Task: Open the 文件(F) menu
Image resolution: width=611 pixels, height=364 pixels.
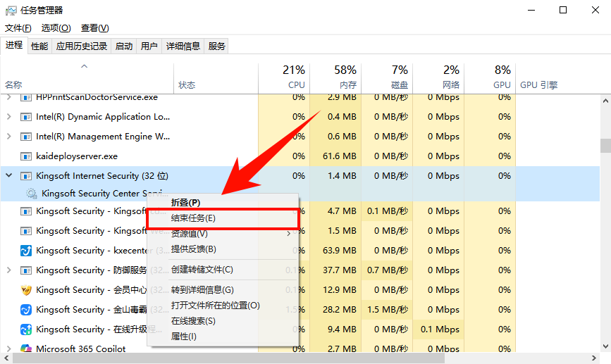Action: (18, 28)
